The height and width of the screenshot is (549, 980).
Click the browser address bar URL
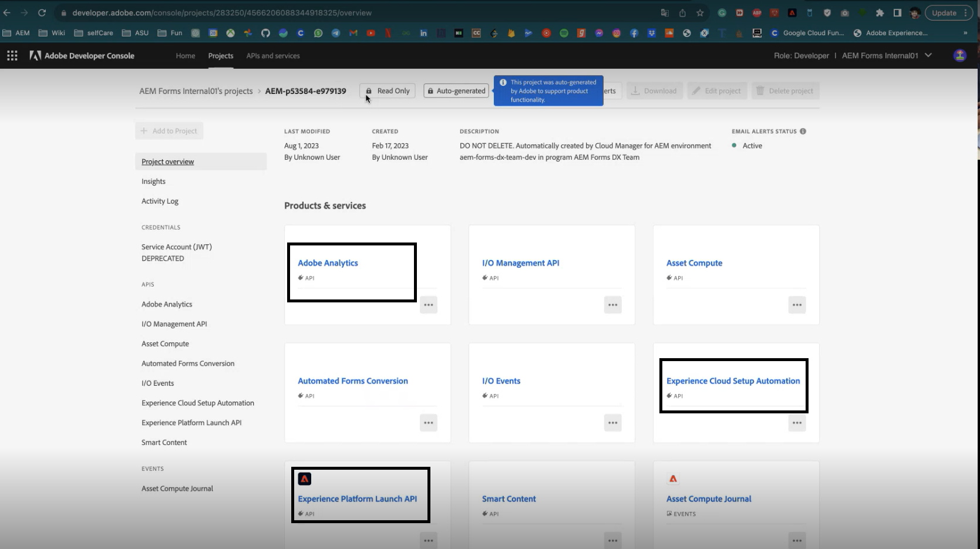(x=222, y=13)
